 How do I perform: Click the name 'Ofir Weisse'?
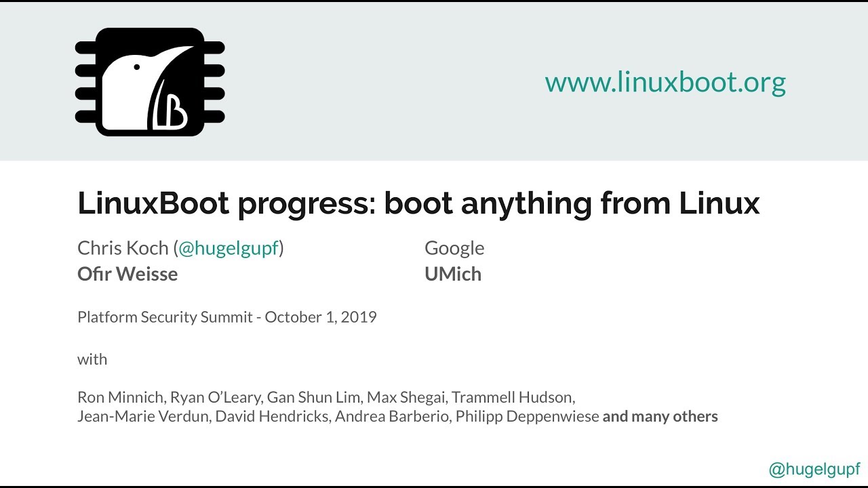pyautogui.click(x=127, y=274)
